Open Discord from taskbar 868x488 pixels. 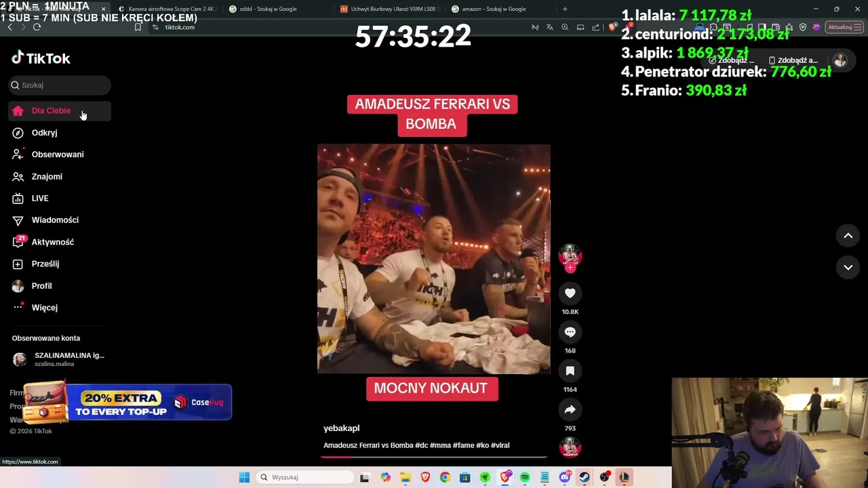(565, 477)
